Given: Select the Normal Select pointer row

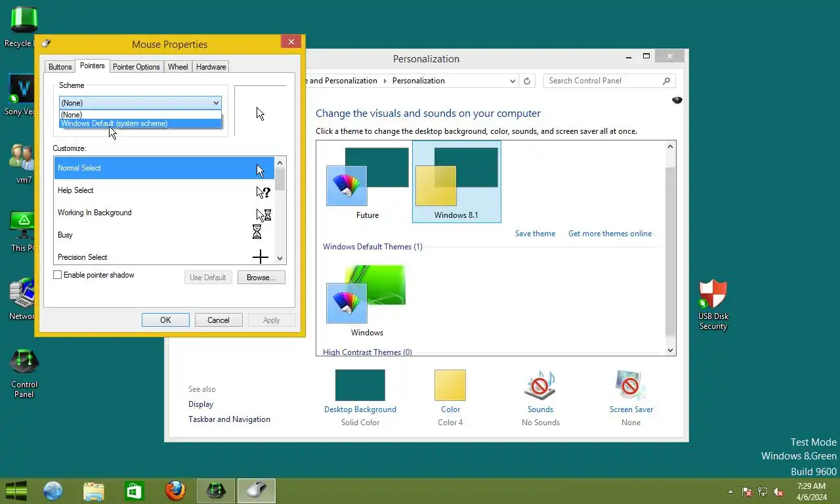Looking at the screenshot, I should pos(164,168).
